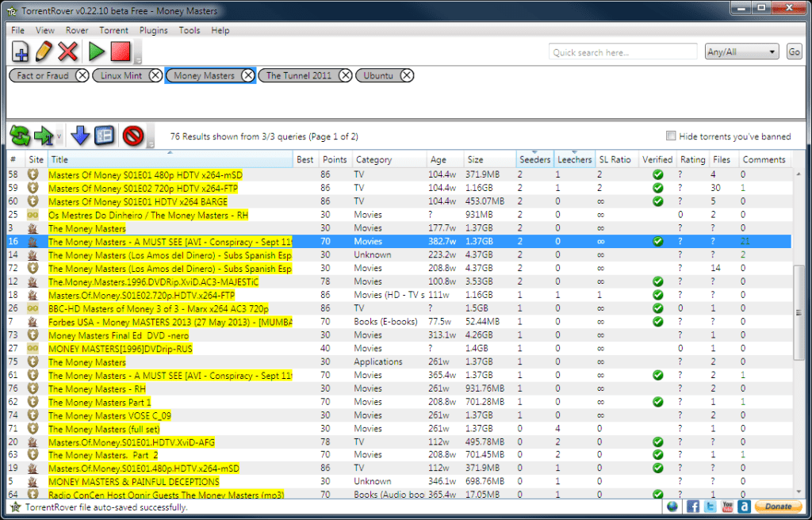Click the pencil edit query icon
Screen dimensions: 812x520
click(x=44, y=52)
